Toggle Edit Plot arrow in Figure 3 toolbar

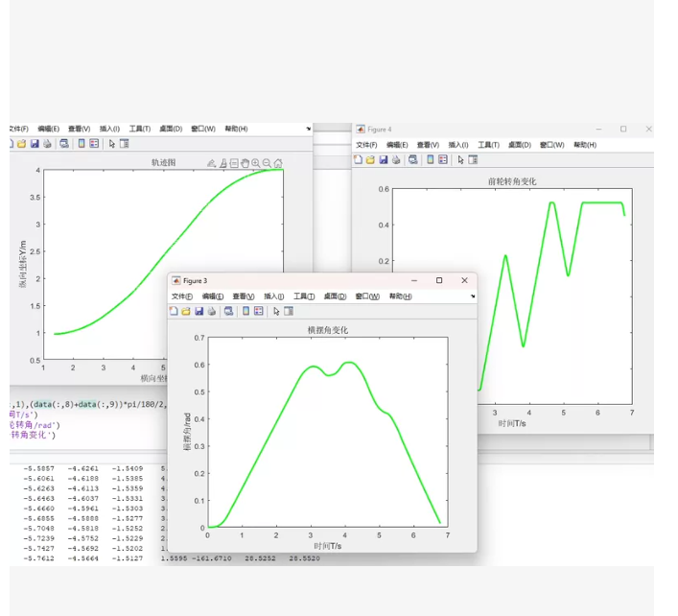pos(276,311)
